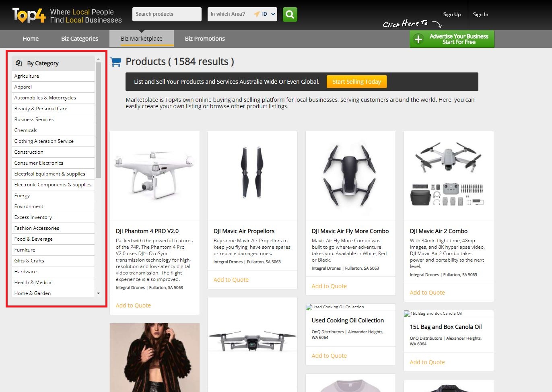Open the Biz Categories tab
Screen dimensions: 552x392
80,39
